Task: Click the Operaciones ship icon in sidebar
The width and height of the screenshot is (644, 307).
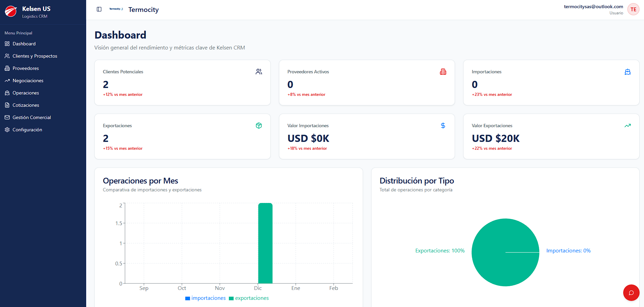Action: (x=7, y=93)
